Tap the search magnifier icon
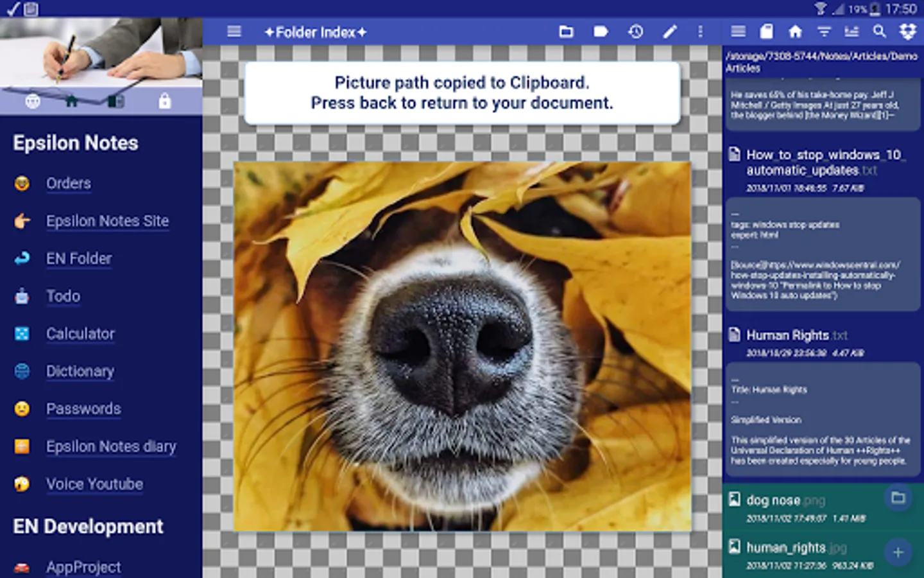The width and height of the screenshot is (924, 578). click(x=880, y=31)
